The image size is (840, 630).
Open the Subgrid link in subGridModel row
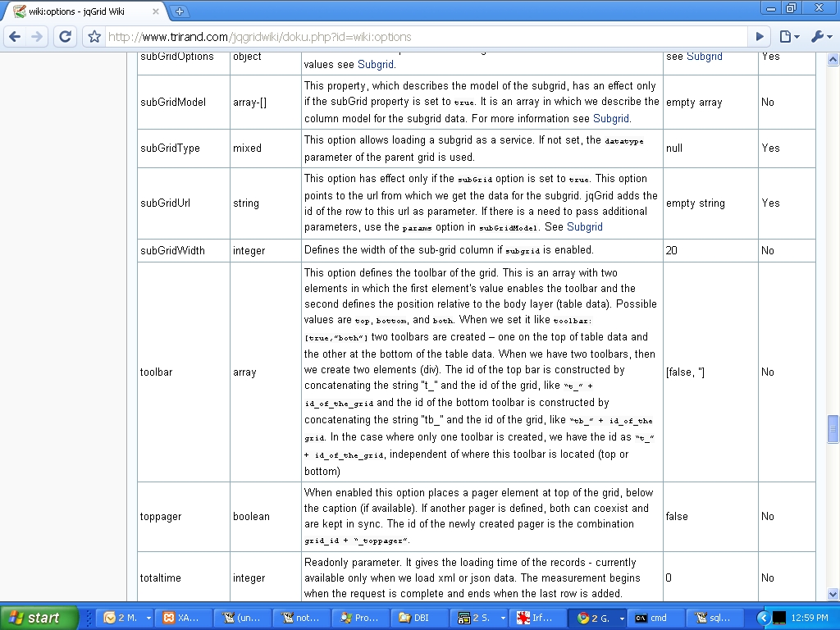point(610,118)
